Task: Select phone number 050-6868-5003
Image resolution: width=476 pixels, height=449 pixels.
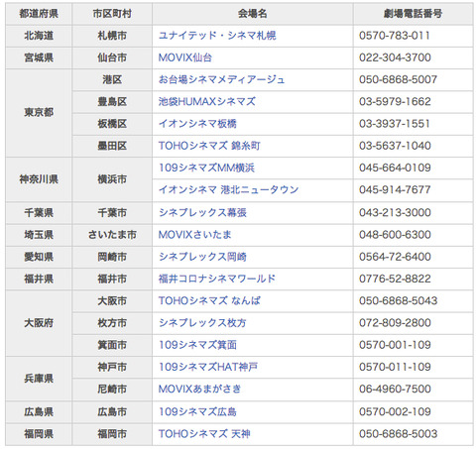Action: click(x=398, y=434)
